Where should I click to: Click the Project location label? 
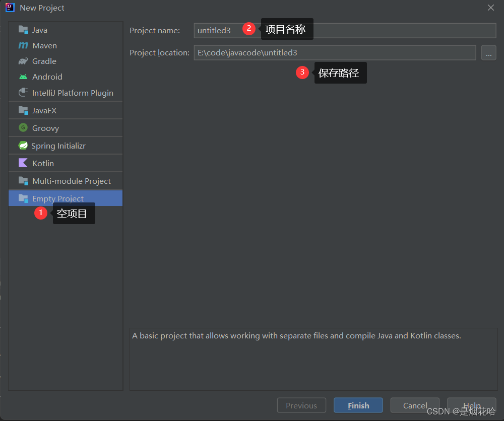pos(159,53)
